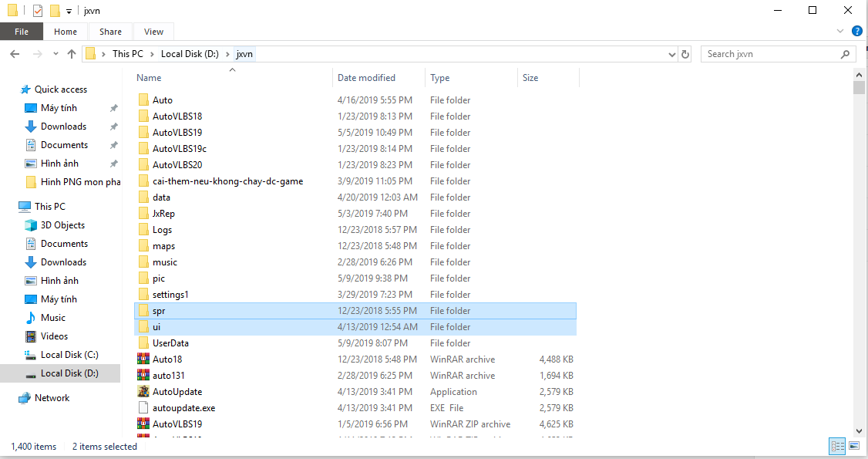Select the music folder icon
Viewport: 868px width, 459px height.
point(143,262)
